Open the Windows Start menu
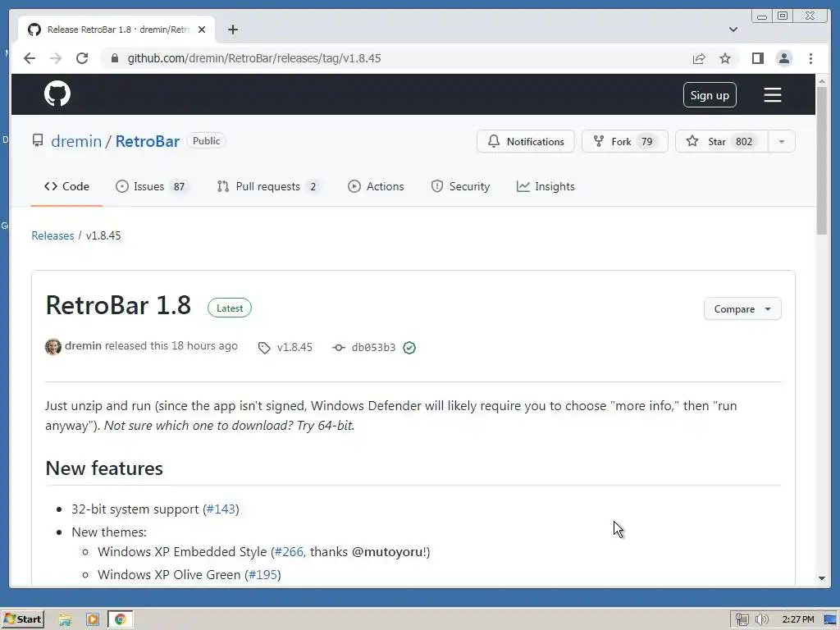 click(x=22, y=619)
